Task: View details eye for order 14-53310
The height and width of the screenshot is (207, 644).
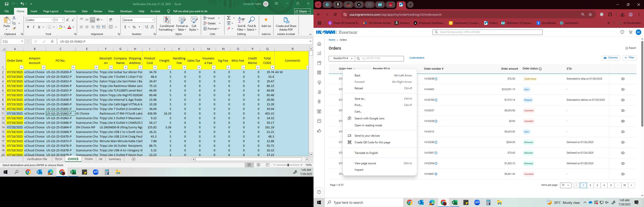Action: pos(623,132)
